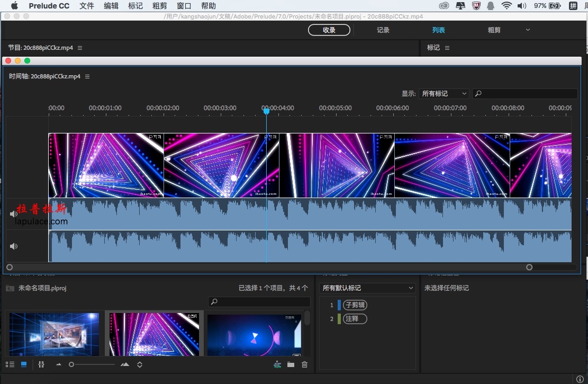Open the 文件 menu
588x384 pixels.
[x=87, y=6]
